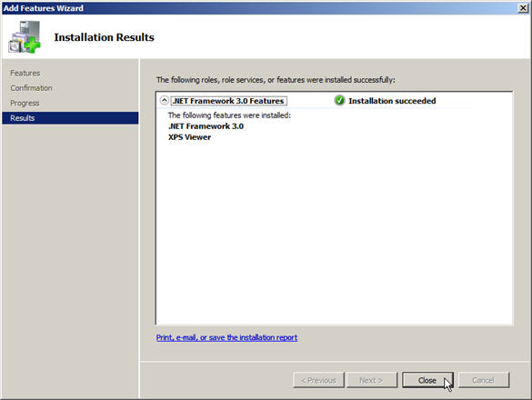Click the < Previous button
The height and width of the screenshot is (400, 532).
click(x=318, y=380)
